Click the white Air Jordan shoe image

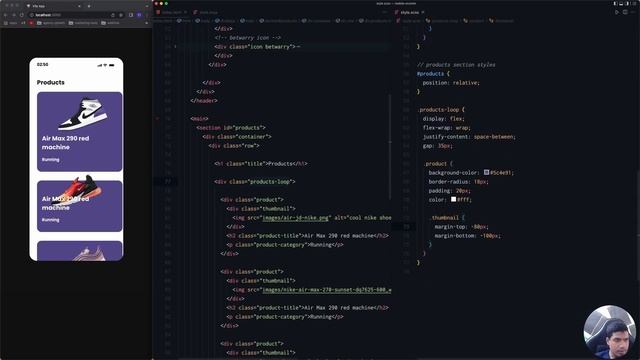[83, 113]
